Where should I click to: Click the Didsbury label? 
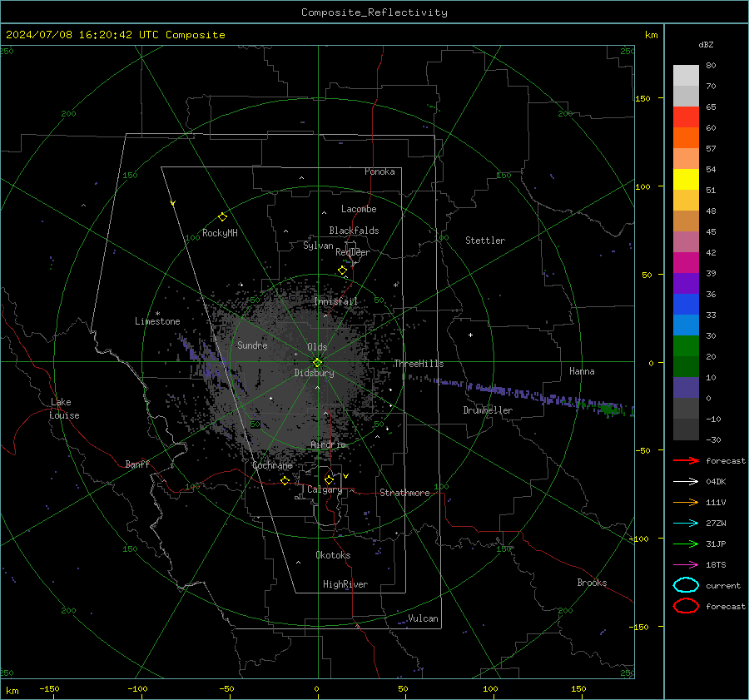pyautogui.click(x=314, y=373)
